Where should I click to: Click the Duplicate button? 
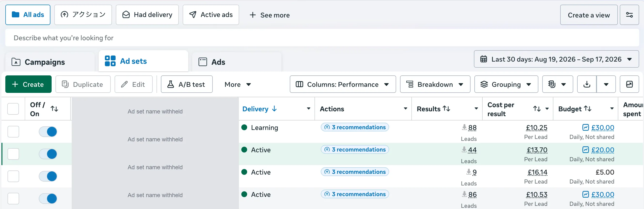point(83,84)
